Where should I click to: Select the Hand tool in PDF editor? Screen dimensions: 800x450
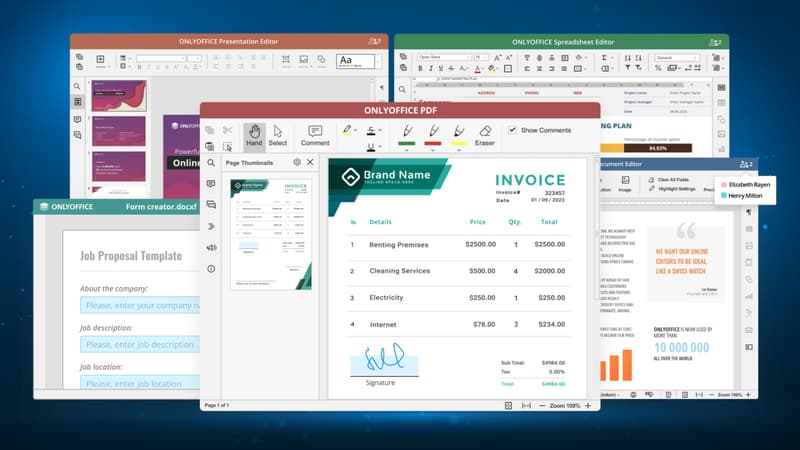(254, 136)
